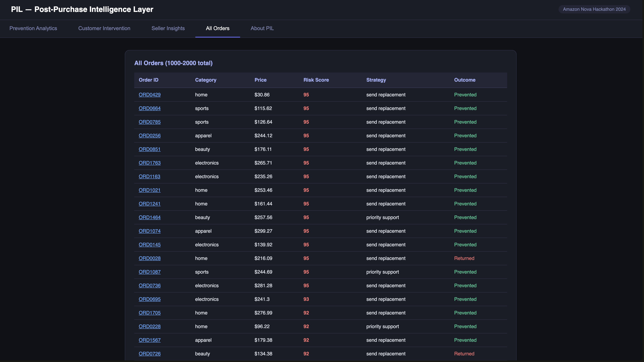Click the Outcome column header
The image size is (644, 362).
[465, 80]
